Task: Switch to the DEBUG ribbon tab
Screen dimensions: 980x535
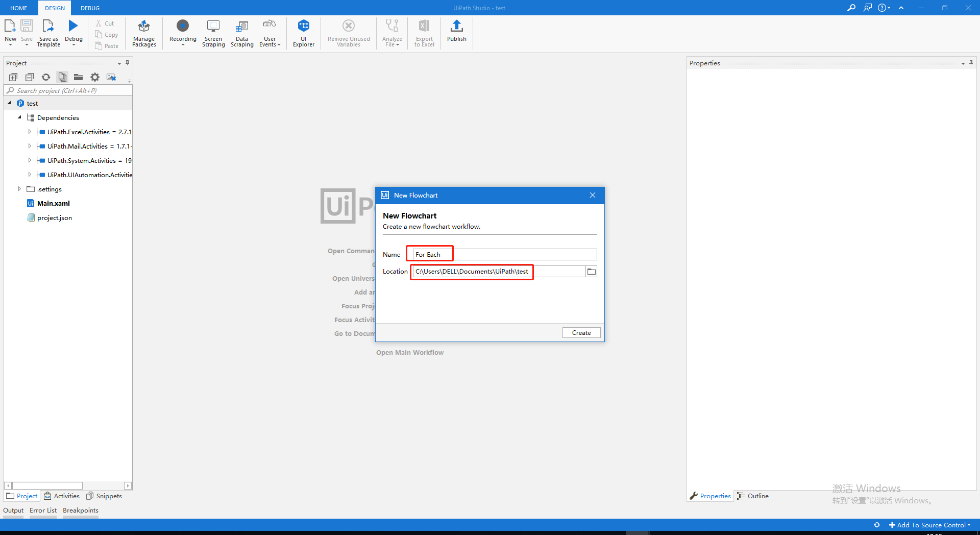Action: click(x=90, y=8)
